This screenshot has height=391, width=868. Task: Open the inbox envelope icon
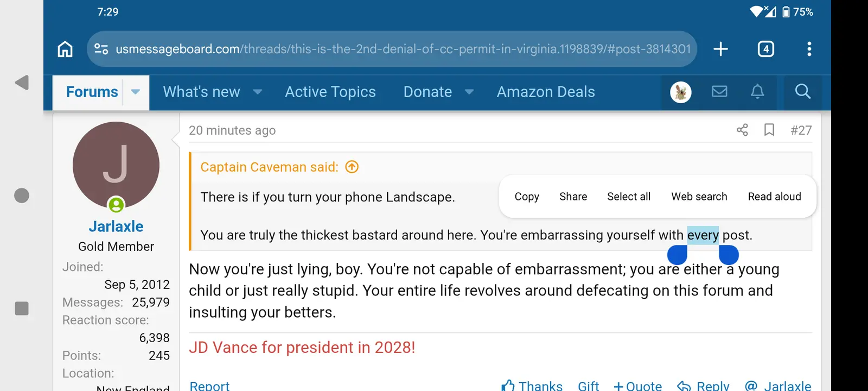[x=719, y=92]
